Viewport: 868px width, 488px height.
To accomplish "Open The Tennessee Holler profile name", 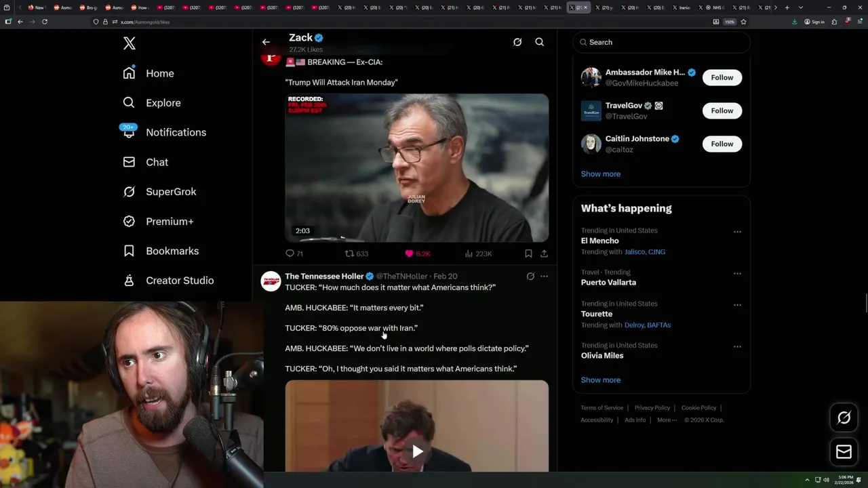I will (x=324, y=277).
